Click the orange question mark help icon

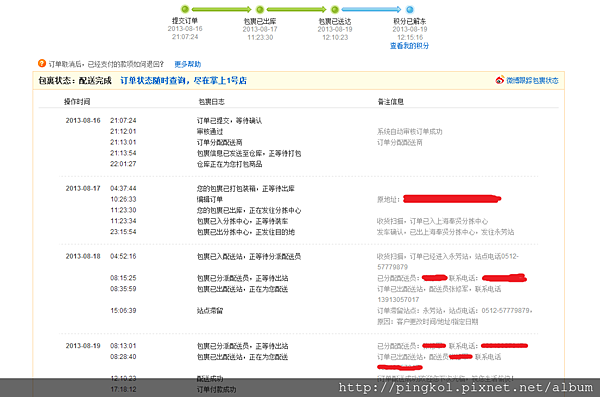pos(42,63)
